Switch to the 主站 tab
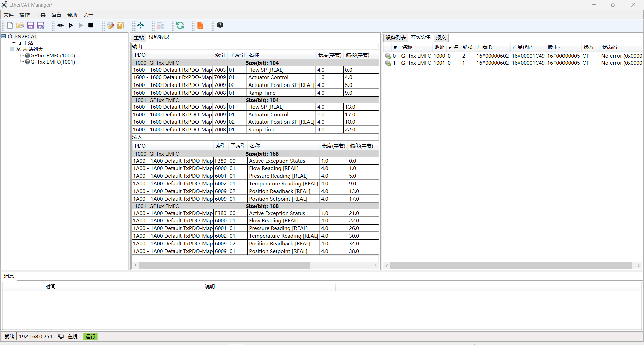The width and height of the screenshot is (644, 345). click(139, 37)
